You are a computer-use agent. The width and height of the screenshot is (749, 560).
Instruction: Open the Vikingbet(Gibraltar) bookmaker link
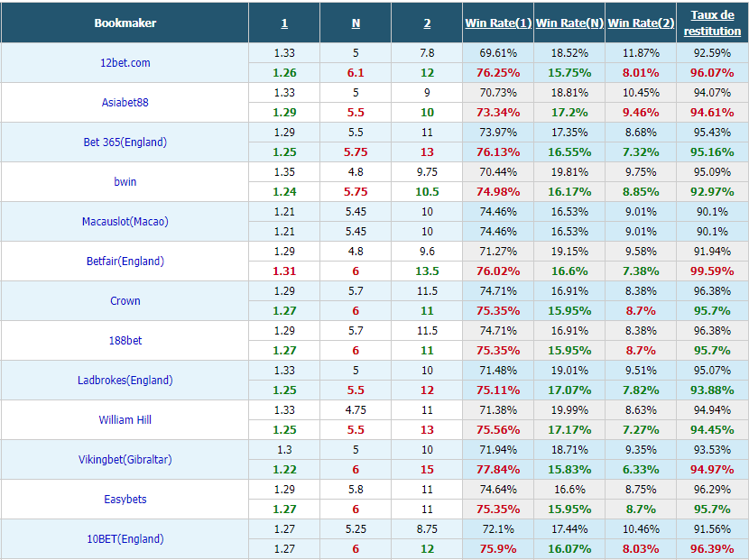pyautogui.click(x=125, y=459)
